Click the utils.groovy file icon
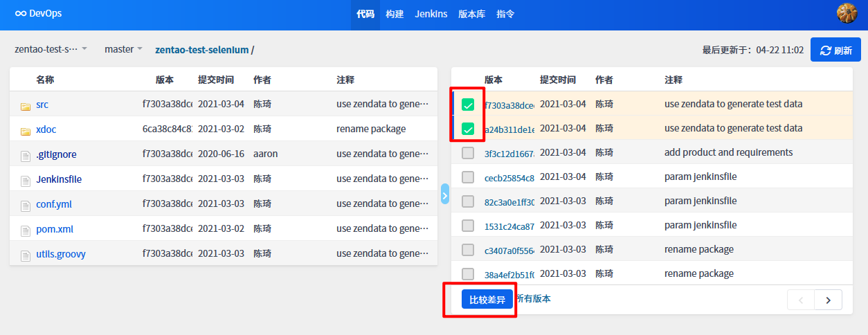The height and width of the screenshot is (335, 868). coord(26,255)
